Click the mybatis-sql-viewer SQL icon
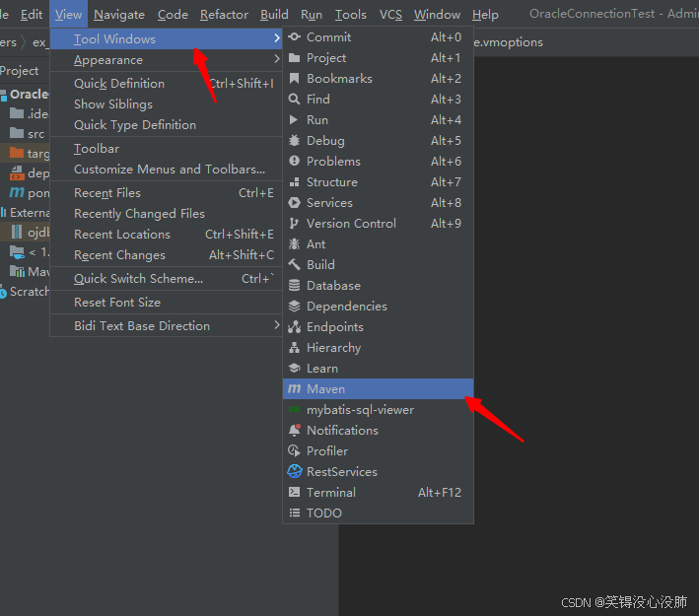The width and height of the screenshot is (699, 616). click(x=294, y=409)
